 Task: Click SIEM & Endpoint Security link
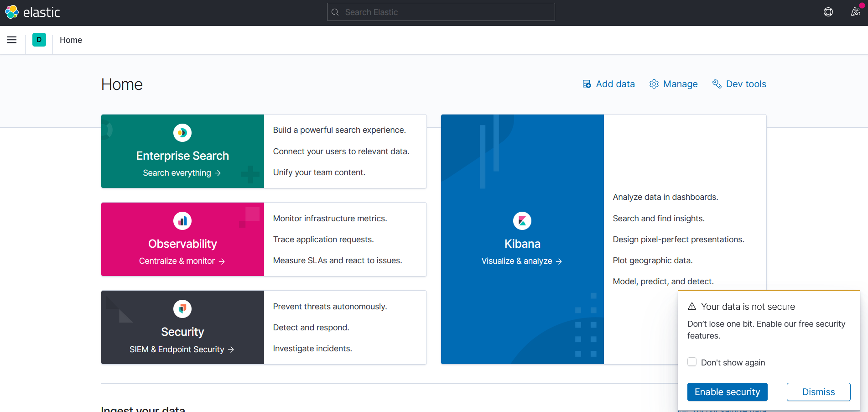[182, 349]
